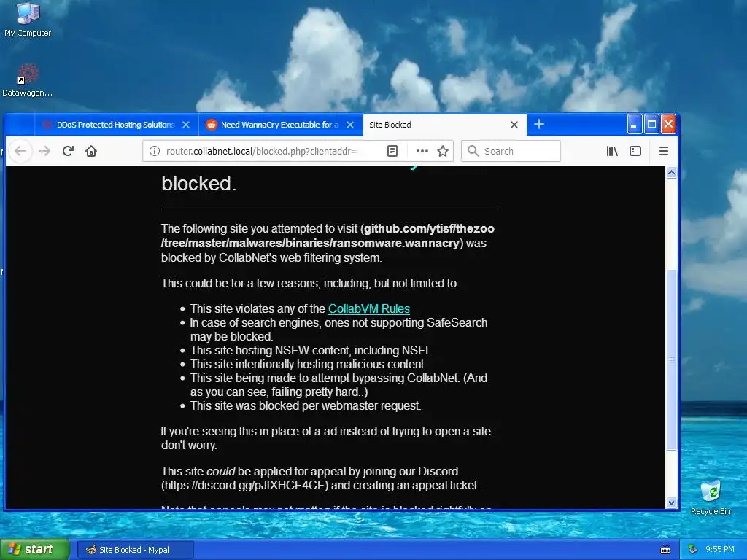Viewport: 747px width, 560px height.
Task: Close the Mypal browser window
Action: pos(668,124)
